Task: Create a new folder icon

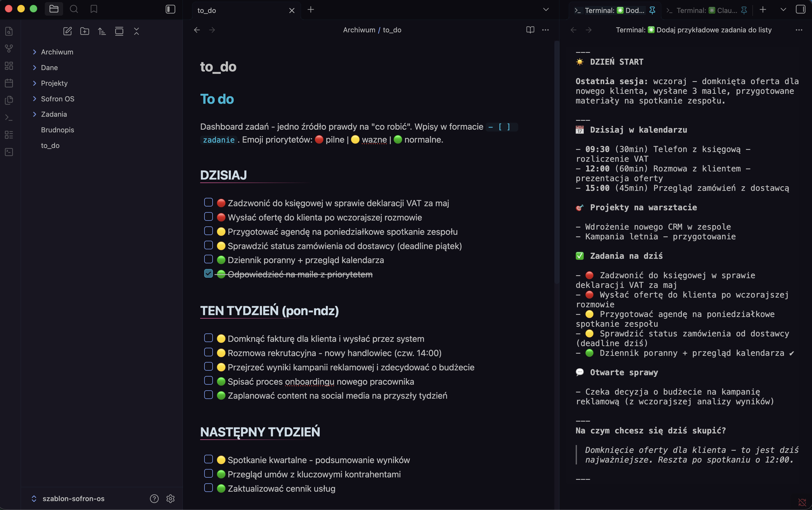Action: (85, 31)
